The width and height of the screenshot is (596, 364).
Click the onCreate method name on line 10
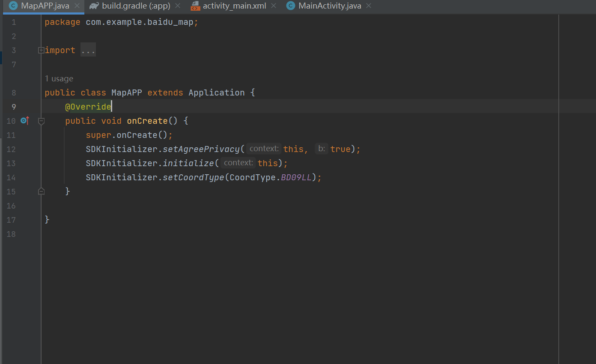coord(147,121)
